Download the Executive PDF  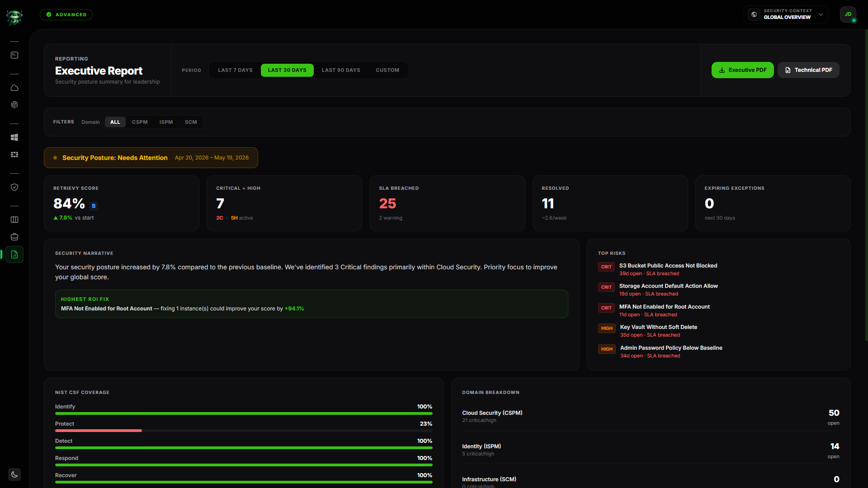pyautogui.click(x=742, y=70)
